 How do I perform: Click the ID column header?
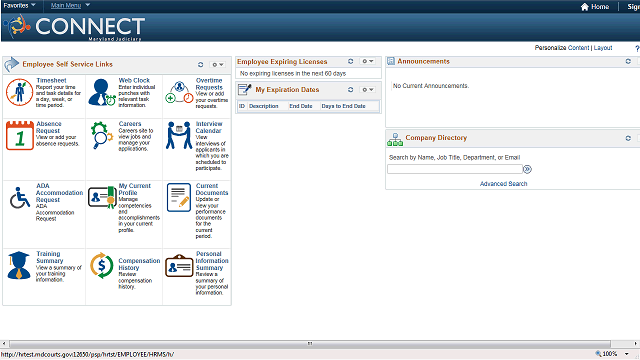(x=242, y=106)
